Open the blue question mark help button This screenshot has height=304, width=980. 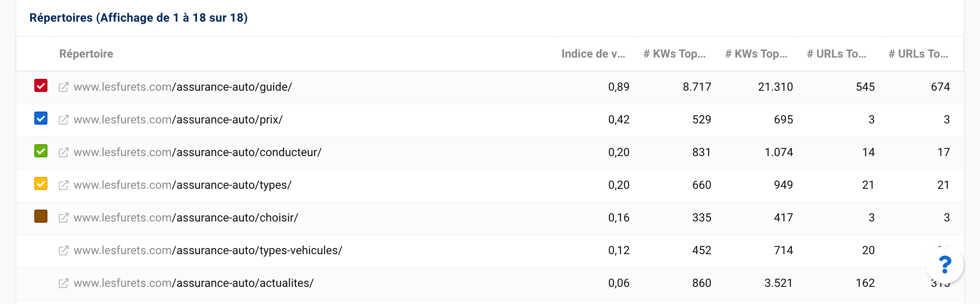pos(945,265)
